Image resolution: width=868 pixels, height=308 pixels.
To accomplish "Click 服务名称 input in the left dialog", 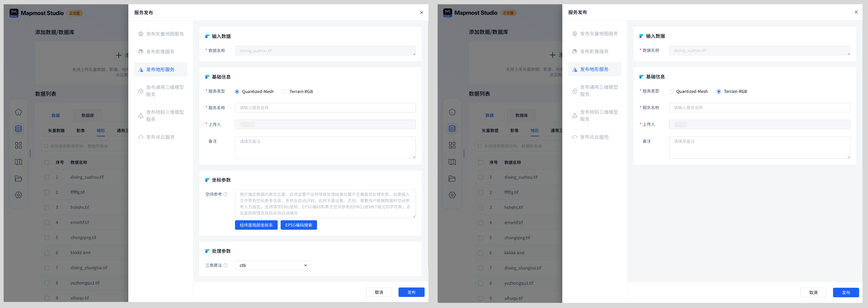I will pyautogui.click(x=325, y=108).
